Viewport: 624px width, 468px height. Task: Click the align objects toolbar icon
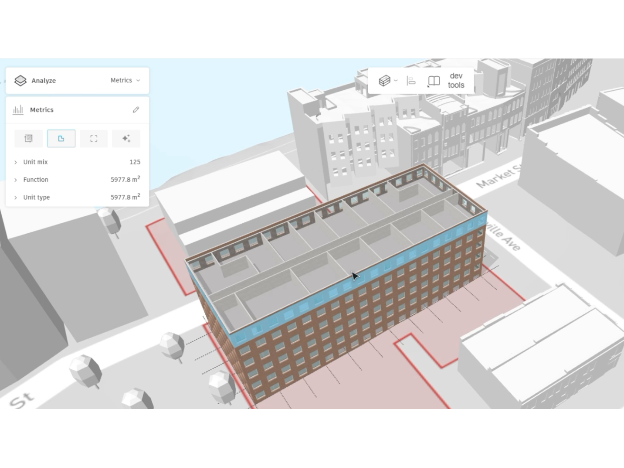coord(411,81)
